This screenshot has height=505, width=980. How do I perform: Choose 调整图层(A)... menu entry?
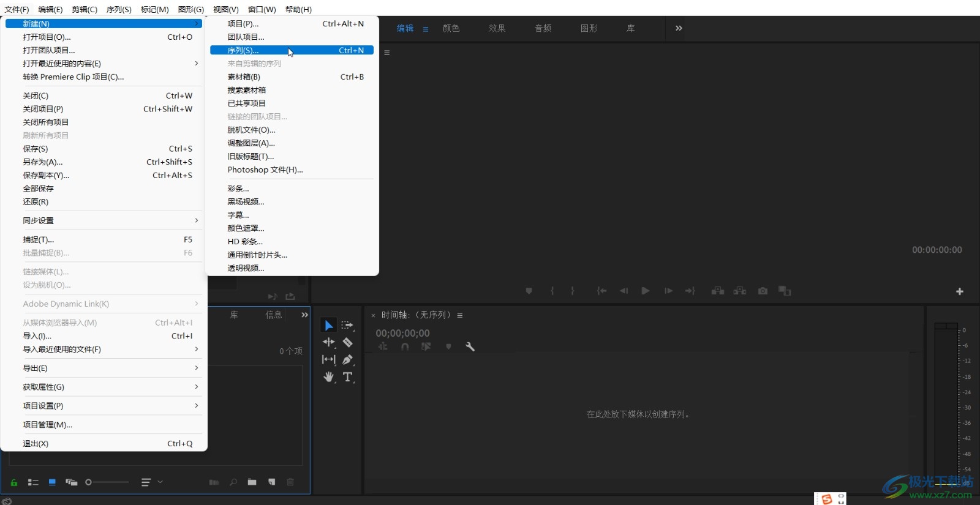(x=292, y=143)
